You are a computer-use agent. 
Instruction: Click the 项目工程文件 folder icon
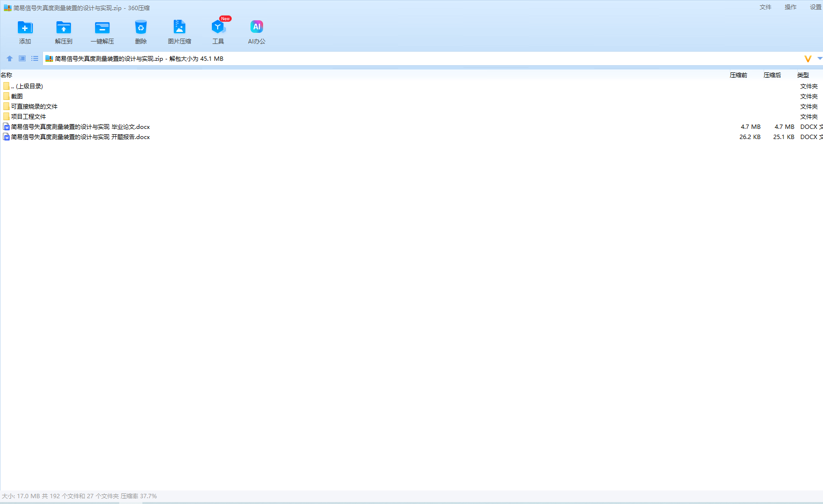(6, 116)
